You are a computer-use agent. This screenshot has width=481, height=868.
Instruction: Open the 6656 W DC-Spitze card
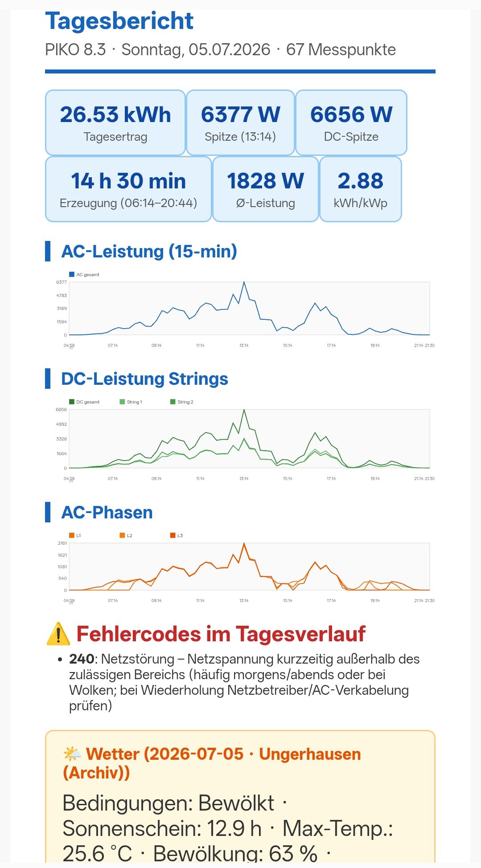[x=351, y=122]
